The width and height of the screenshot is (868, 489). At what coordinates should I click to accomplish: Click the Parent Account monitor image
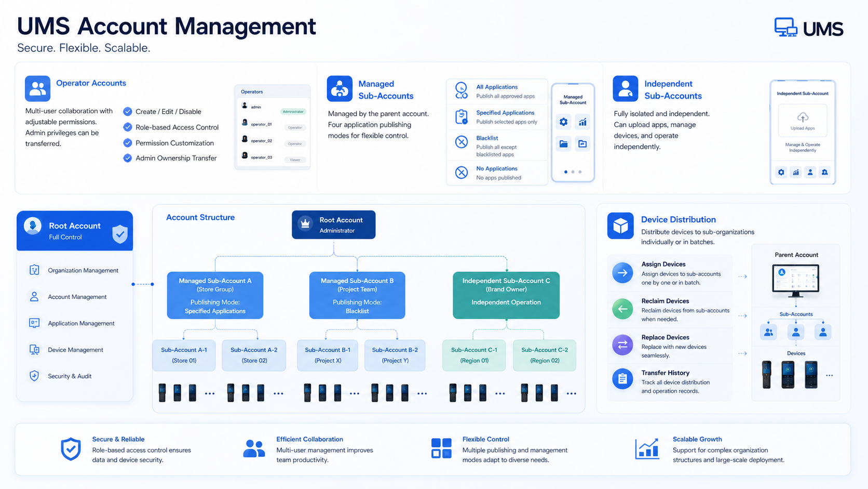click(795, 280)
